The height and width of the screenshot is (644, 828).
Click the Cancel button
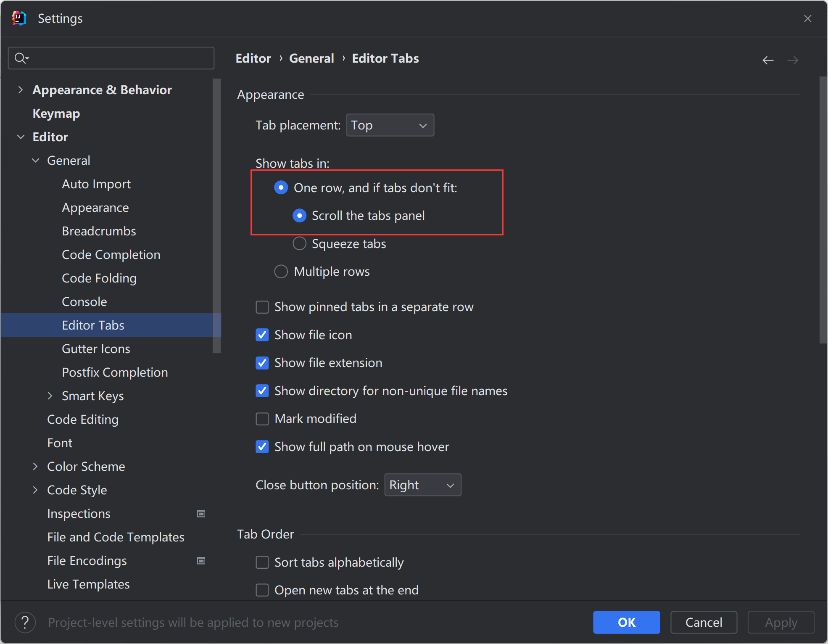click(x=704, y=622)
